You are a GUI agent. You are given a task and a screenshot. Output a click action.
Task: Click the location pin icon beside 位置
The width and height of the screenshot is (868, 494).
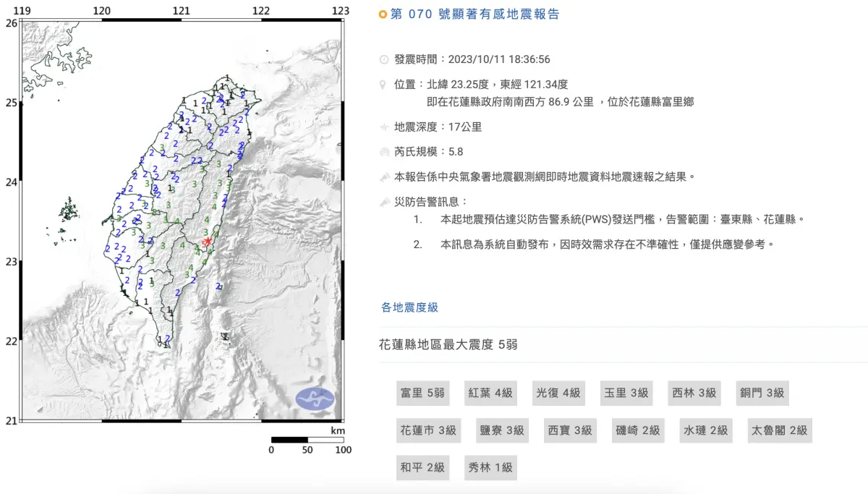383,85
